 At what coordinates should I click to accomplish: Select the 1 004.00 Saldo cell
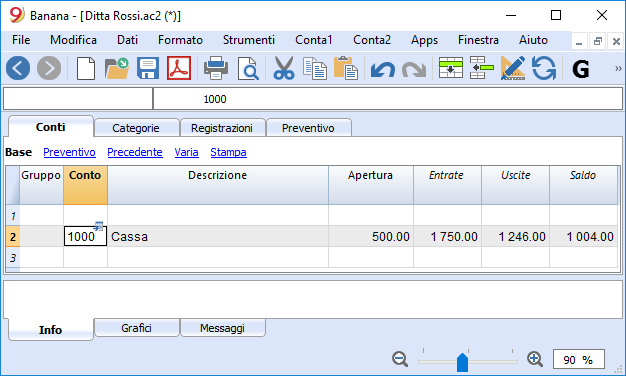point(583,236)
